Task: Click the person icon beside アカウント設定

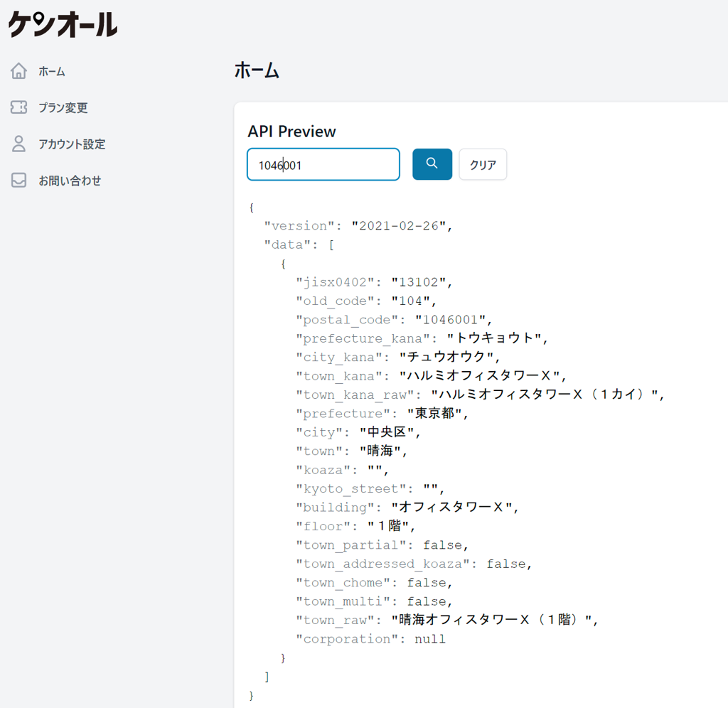Action: 18,144
